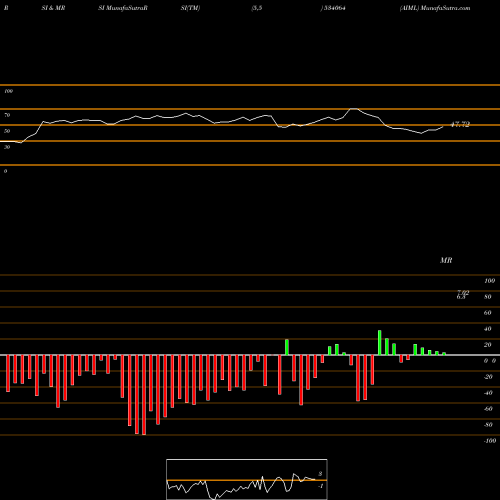Click the '-20' label on the MR axis
Image resolution: width=500 pixels, height=500 pixels.
[x=488, y=377]
